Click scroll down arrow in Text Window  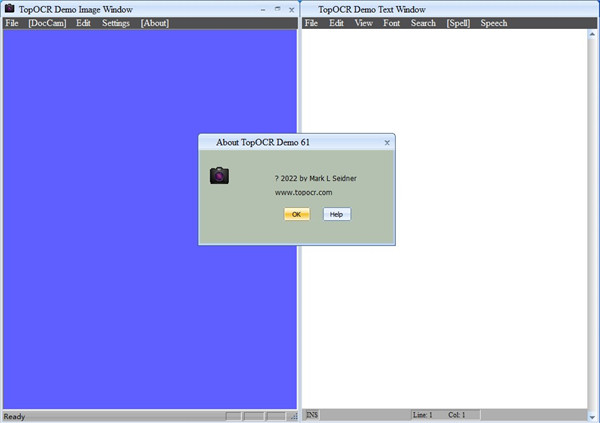point(592,417)
